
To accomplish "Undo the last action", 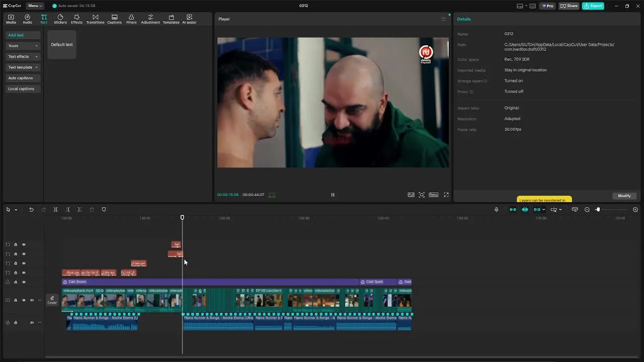I will coord(31,210).
